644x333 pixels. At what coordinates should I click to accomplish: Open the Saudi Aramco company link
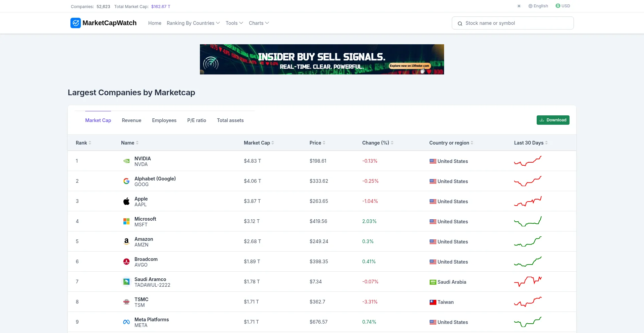150,279
